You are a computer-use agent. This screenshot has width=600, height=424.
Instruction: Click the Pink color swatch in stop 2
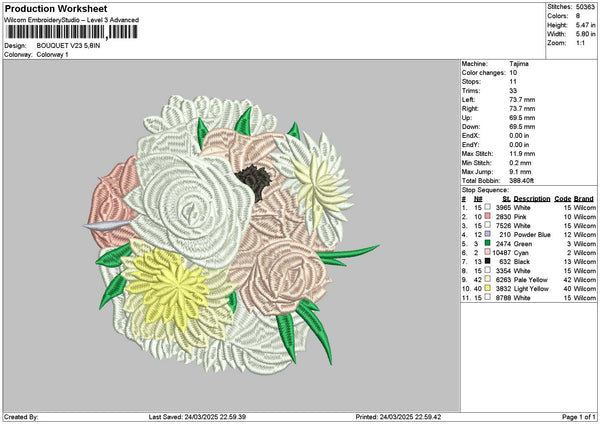click(x=488, y=217)
